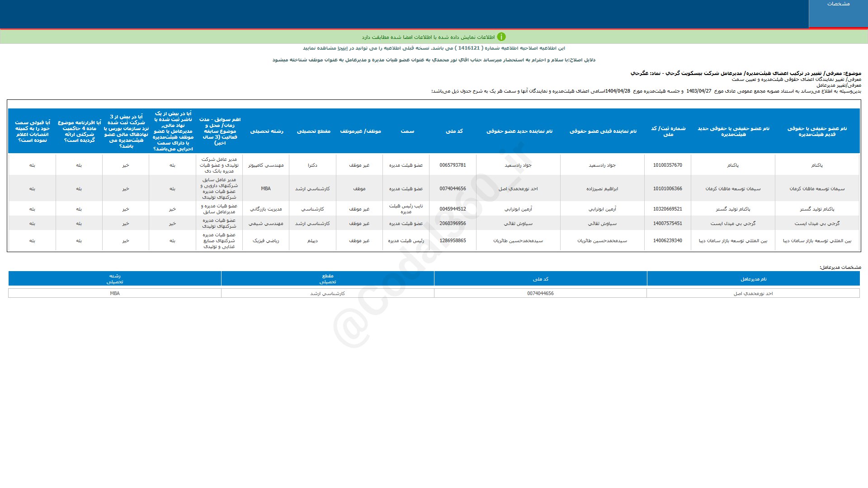Click the green confirmation message banner
Viewport: 868px width, 488px height.
point(434,37)
